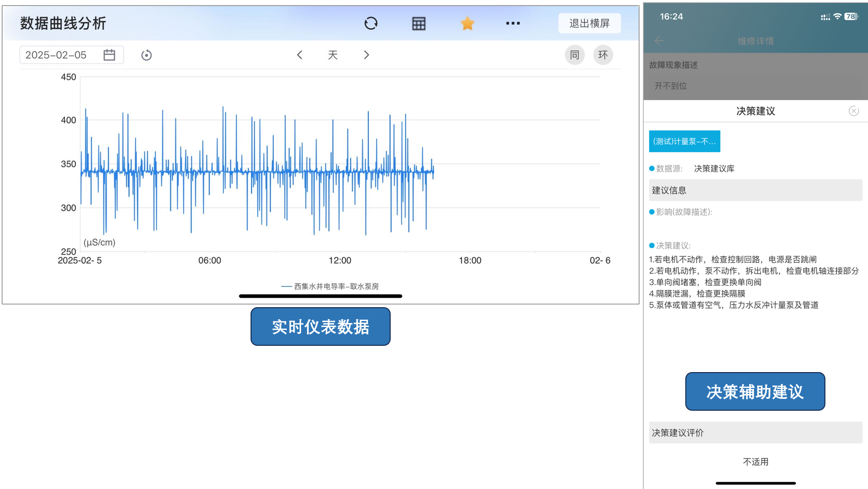868x489 pixels.
Task: Click the 故障现象描述 label
Action: coord(673,65)
